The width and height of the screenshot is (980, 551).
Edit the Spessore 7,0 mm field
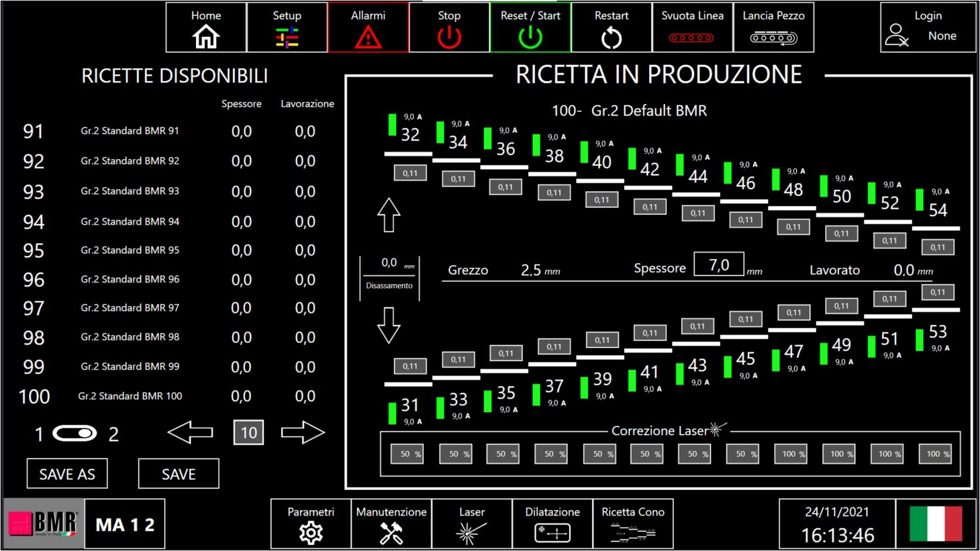click(719, 264)
